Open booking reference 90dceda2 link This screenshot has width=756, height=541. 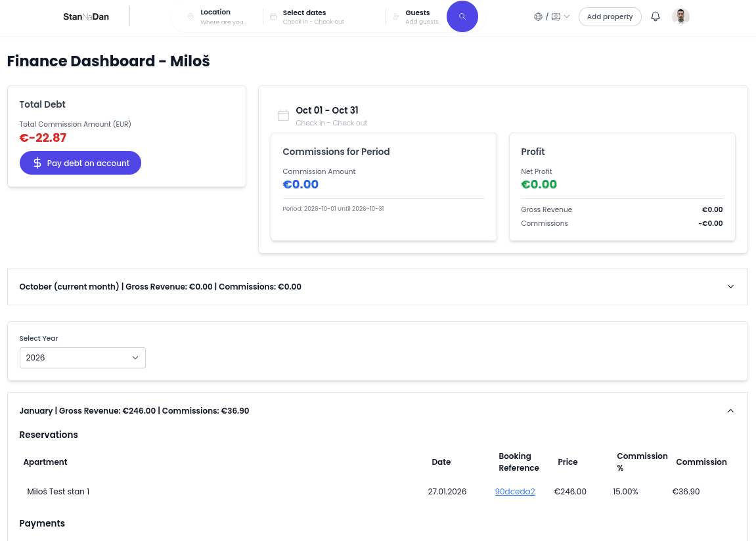514,491
